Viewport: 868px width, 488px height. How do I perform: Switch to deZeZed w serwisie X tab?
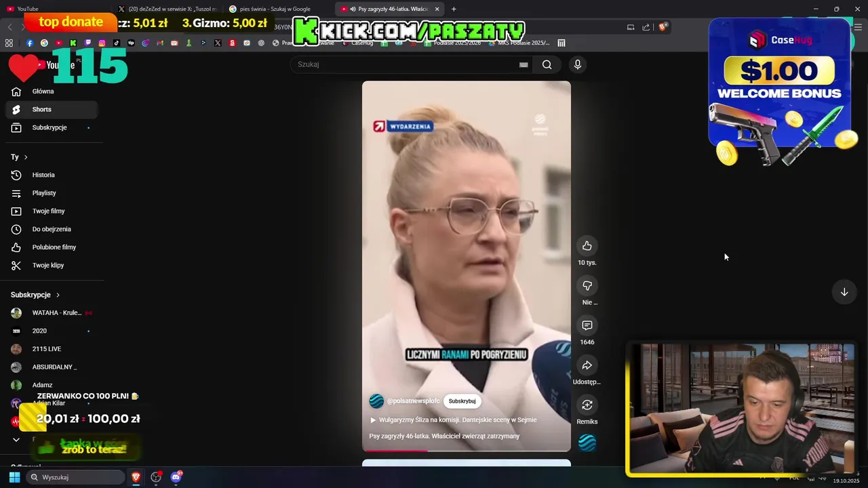pos(167,9)
